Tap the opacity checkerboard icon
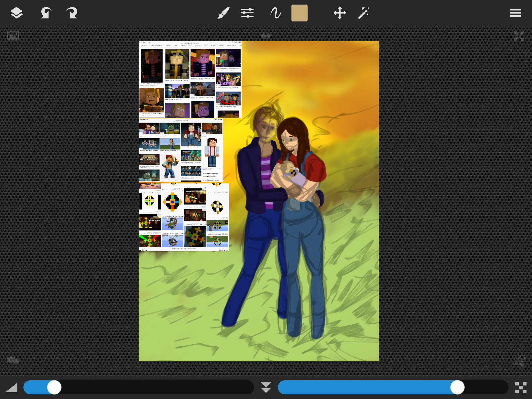532x399 pixels. (521, 387)
